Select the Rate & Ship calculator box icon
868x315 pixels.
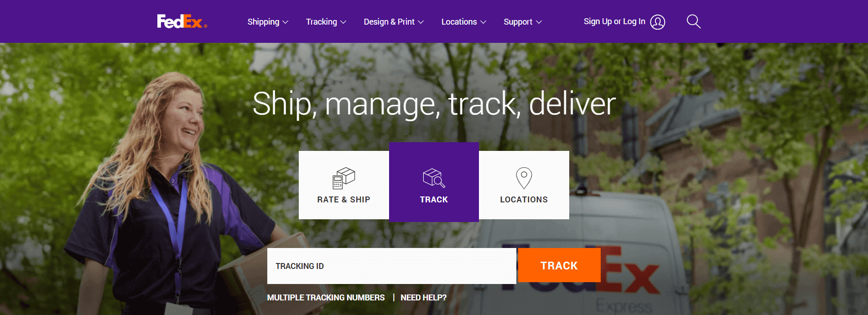[x=343, y=178]
